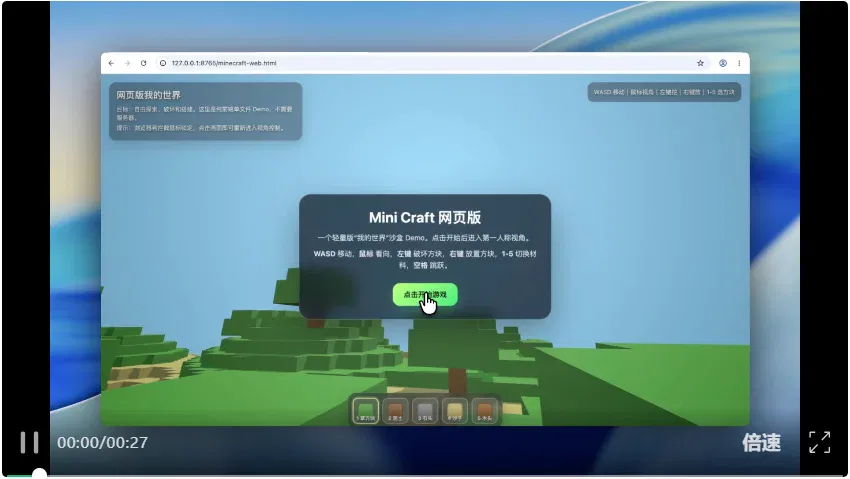The width and height of the screenshot is (850, 479).
Task: Select hotbar slot 5 木头
Action: pyautogui.click(x=485, y=411)
